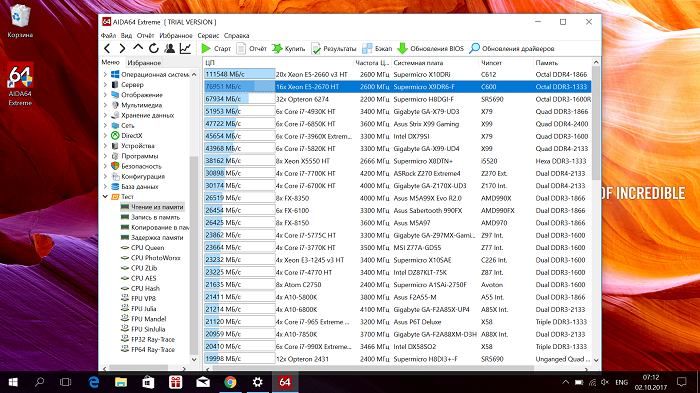Open the Вид menu
Screen dimensions: 700x393
[x=126, y=36]
